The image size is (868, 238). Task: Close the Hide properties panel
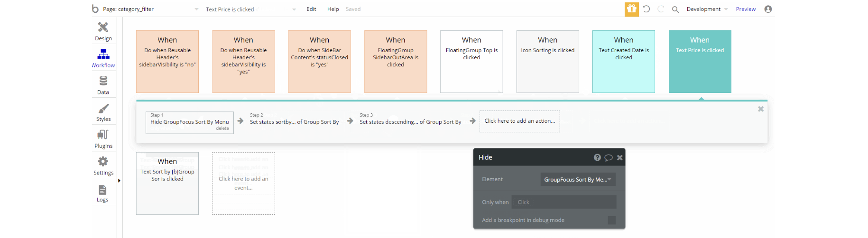(x=619, y=157)
